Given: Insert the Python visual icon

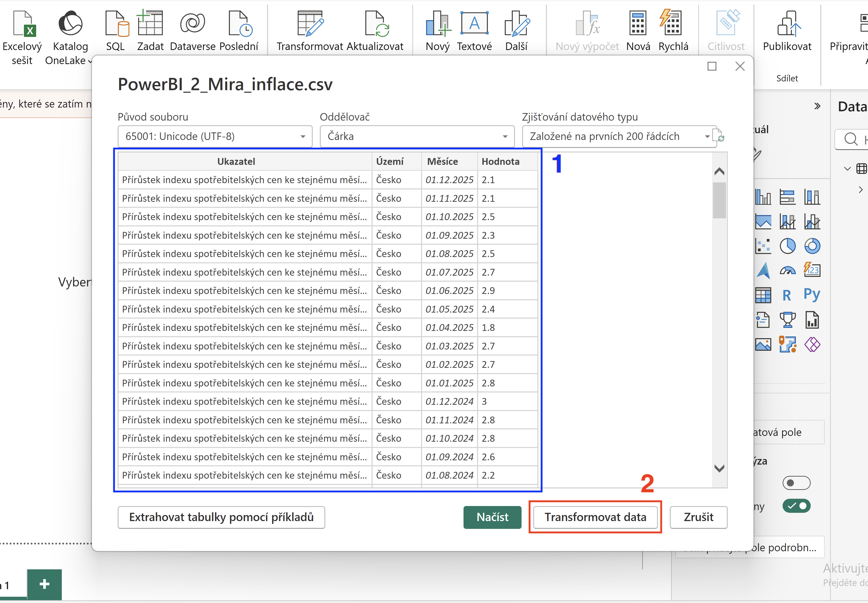Looking at the screenshot, I should (812, 295).
